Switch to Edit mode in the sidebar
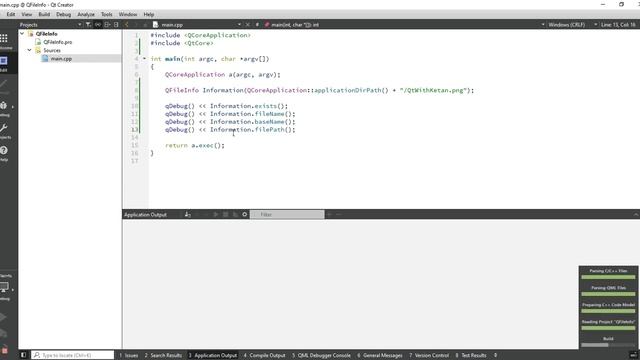Image resolution: width=640 pixels, height=360 pixels. click(4, 64)
